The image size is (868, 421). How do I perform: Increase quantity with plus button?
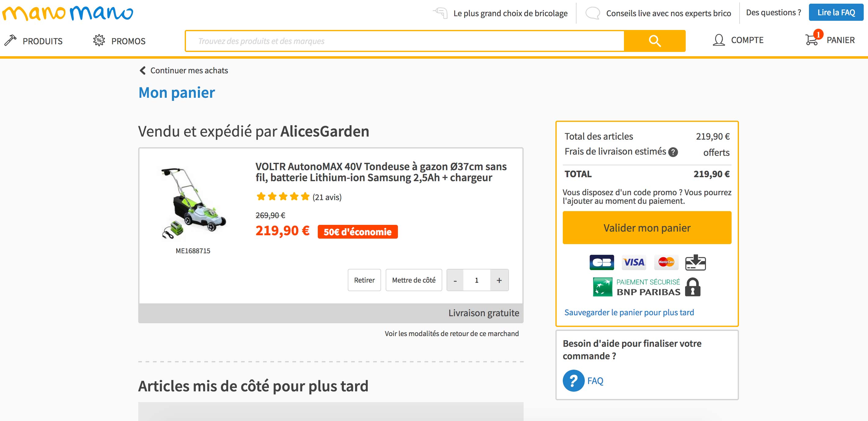point(499,280)
